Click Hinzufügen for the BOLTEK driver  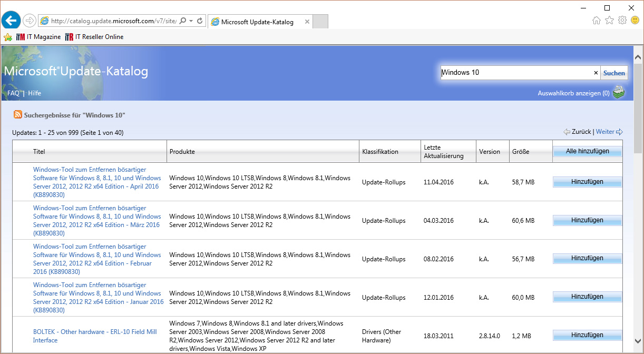pyautogui.click(x=587, y=336)
